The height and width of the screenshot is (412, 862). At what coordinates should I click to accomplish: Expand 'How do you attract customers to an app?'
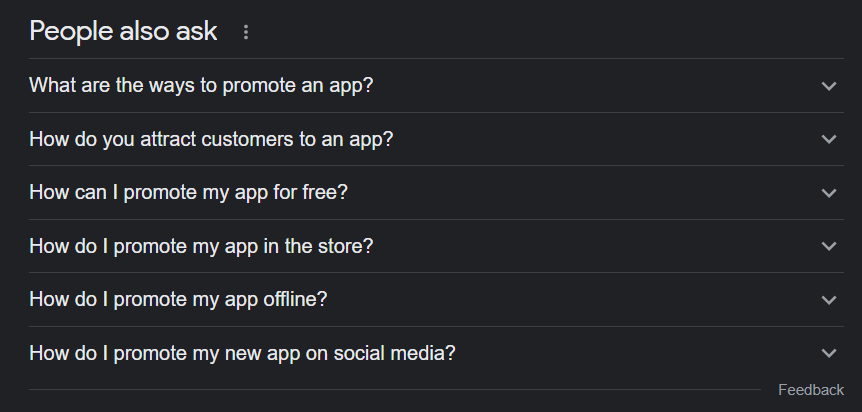click(x=436, y=139)
